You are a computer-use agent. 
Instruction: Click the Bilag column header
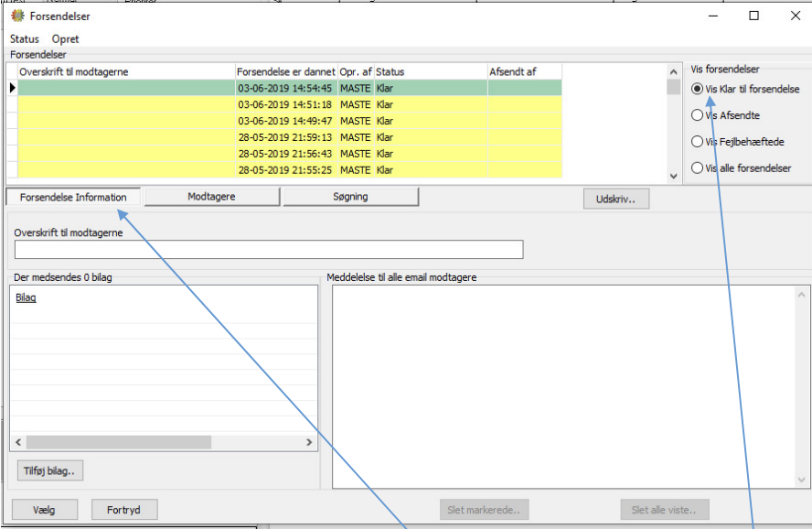(x=26, y=297)
